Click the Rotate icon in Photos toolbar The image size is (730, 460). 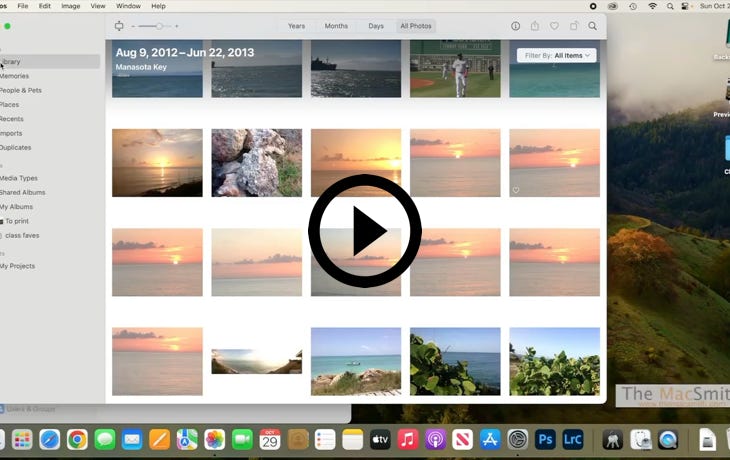574,26
